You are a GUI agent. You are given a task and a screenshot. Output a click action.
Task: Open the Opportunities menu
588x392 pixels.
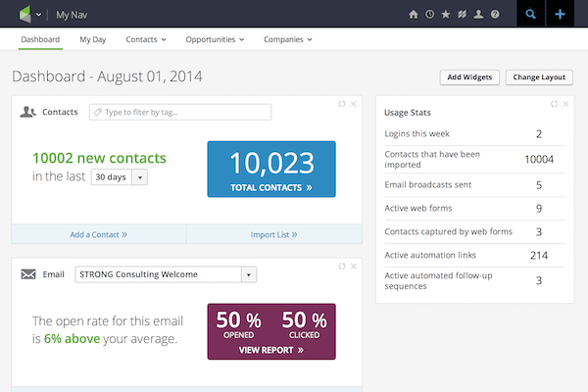point(216,40)
